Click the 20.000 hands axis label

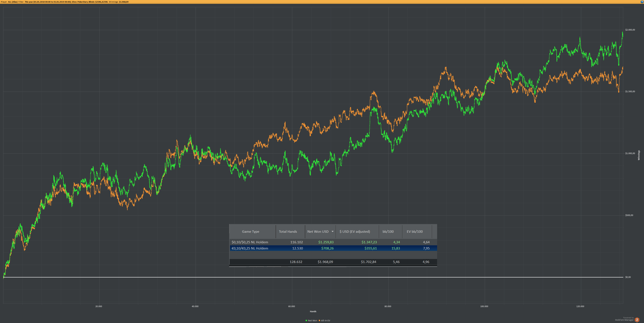pyautogui.click(x=99, y=306)
